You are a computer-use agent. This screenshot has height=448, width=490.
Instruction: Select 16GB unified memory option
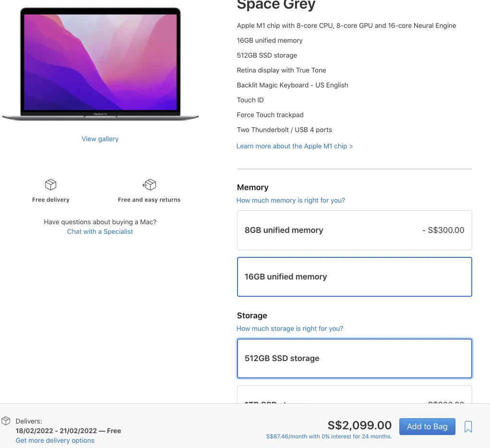tap(354, 277)
